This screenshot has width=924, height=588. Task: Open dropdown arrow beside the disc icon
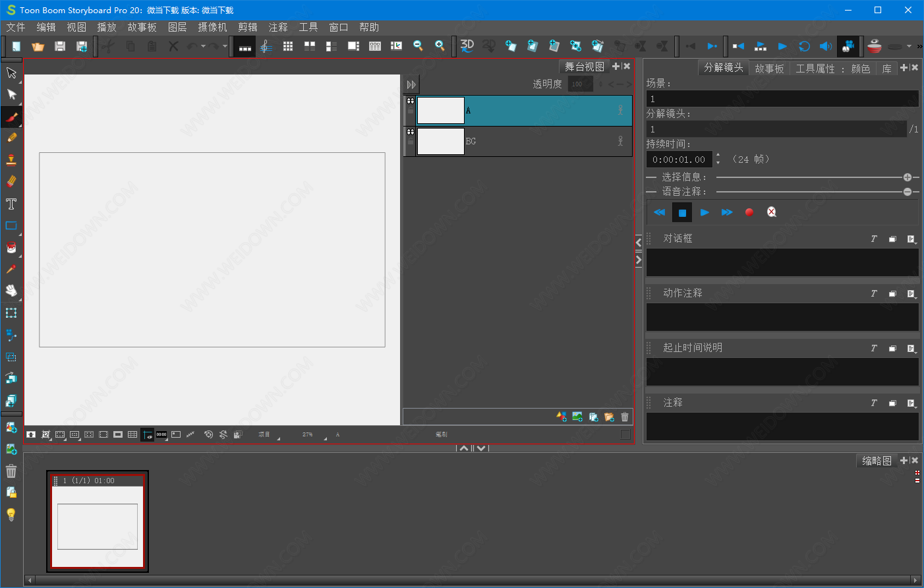(909, 46)
